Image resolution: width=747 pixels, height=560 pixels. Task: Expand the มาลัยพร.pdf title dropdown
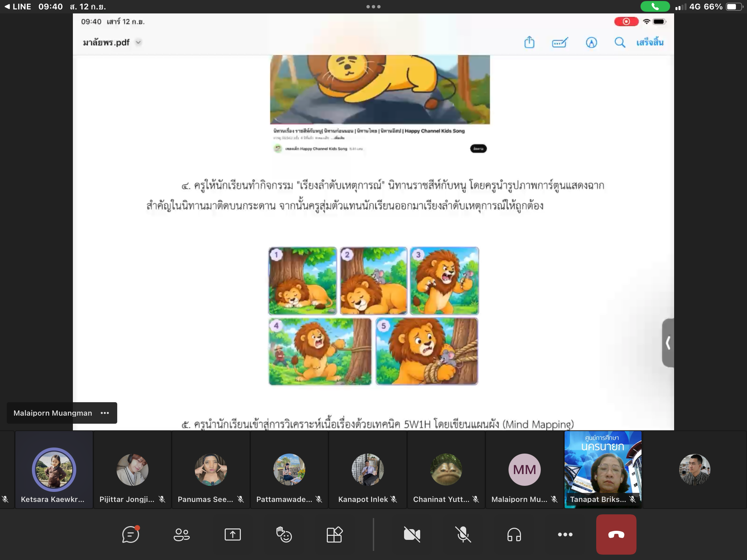[x=138, y=43]
